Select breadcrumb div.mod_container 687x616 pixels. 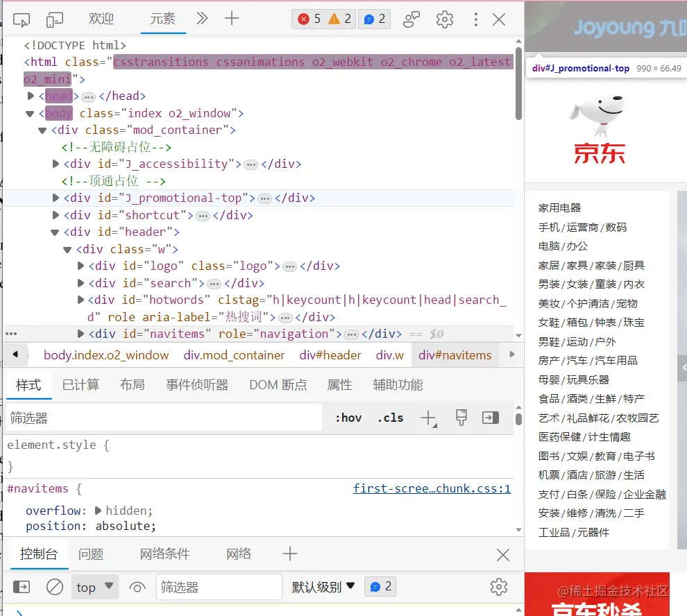[x=234, y=355]
